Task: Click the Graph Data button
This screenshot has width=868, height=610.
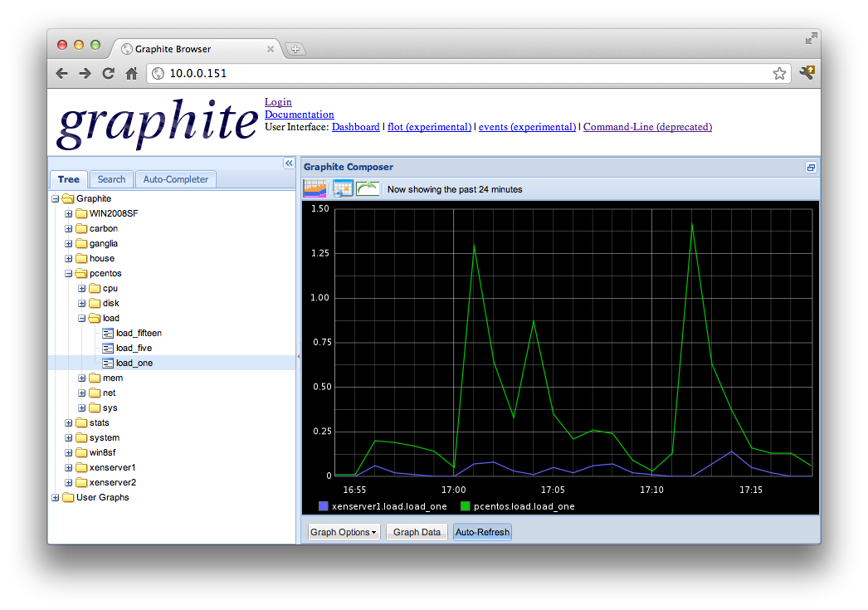Action: pos(417,531)
